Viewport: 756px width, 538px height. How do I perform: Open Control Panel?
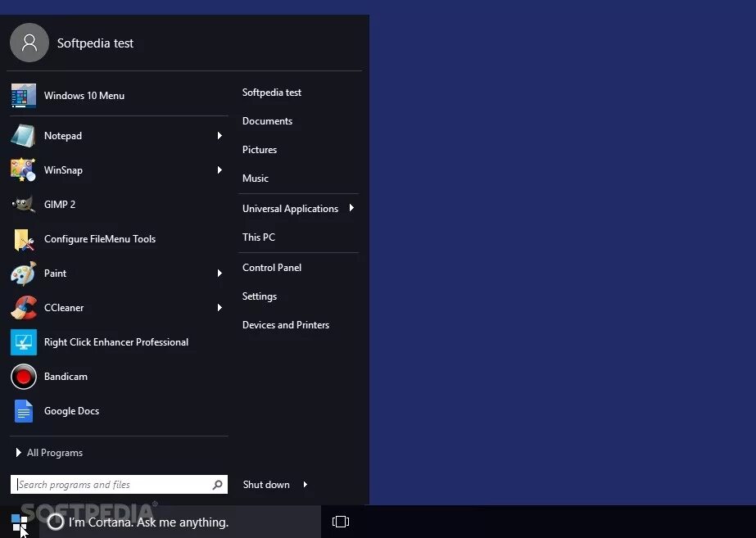click(271, 268)
